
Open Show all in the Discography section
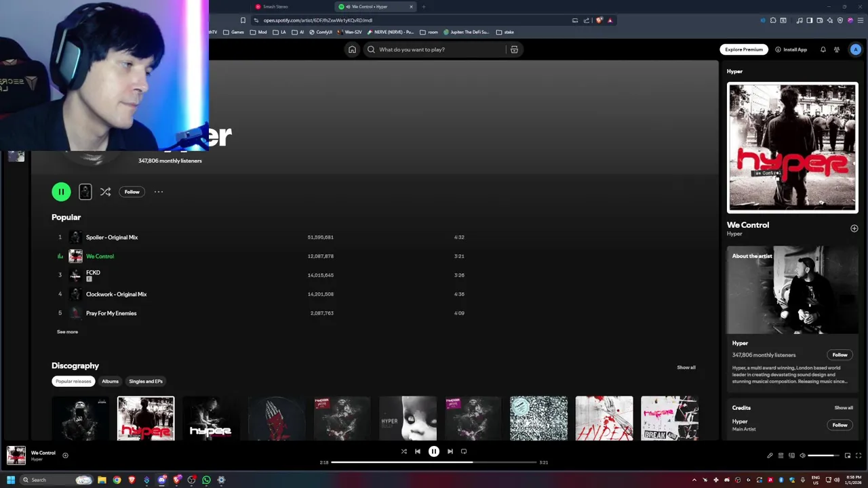click(686, 367)
